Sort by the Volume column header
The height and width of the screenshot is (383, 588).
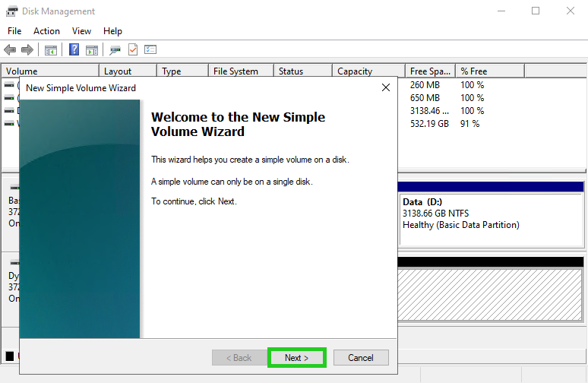click(x=51, y=71)
